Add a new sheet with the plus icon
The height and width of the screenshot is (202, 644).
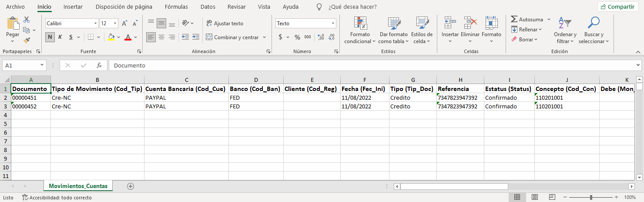click(x=130, y=186)
